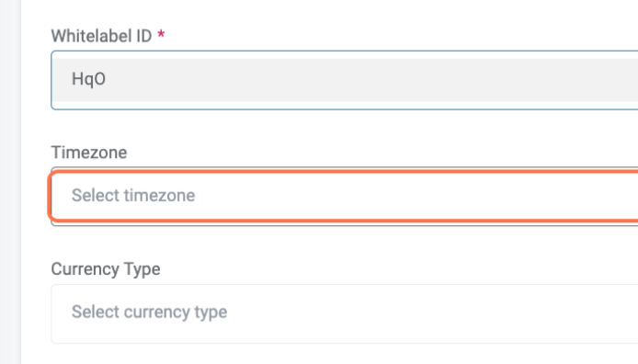The height and width of the screenshot is (364, 638).
Task: Click white form area above Whitelabel ID
Action: pos(344,12)
